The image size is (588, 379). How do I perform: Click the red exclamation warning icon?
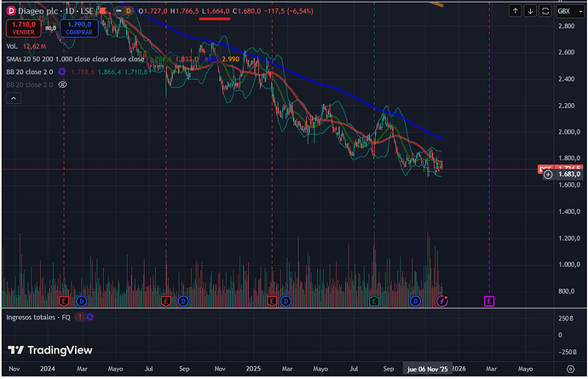pyautogui.click(x=79, y=317)
